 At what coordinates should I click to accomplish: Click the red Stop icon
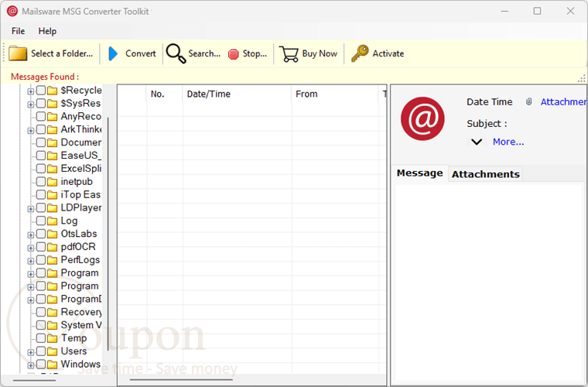233,54
